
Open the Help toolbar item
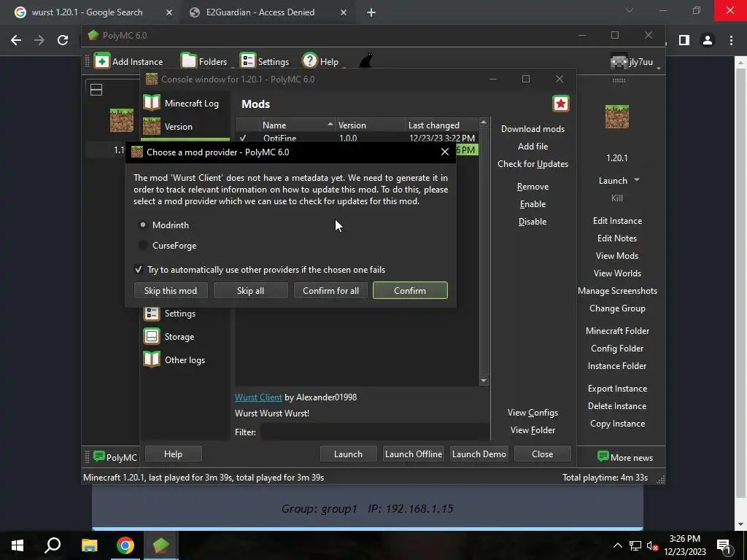320,61
